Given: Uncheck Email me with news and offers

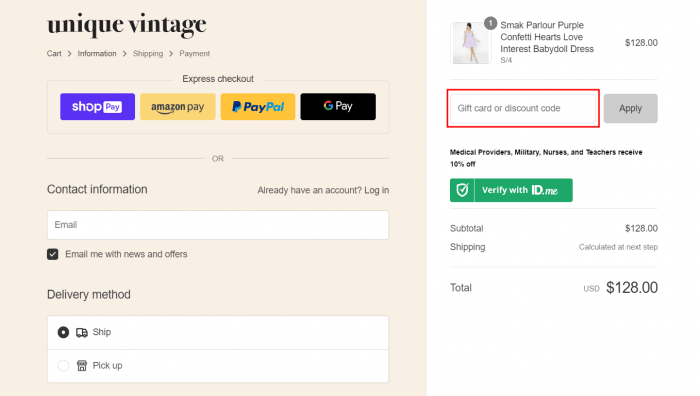Looking at the screenshot, I should 53,254.
